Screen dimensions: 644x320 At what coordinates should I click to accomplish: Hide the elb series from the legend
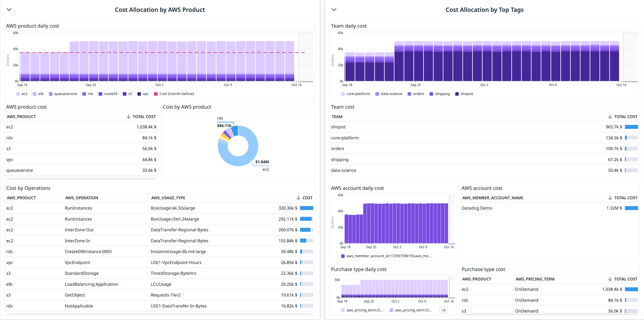pos(38,94)
